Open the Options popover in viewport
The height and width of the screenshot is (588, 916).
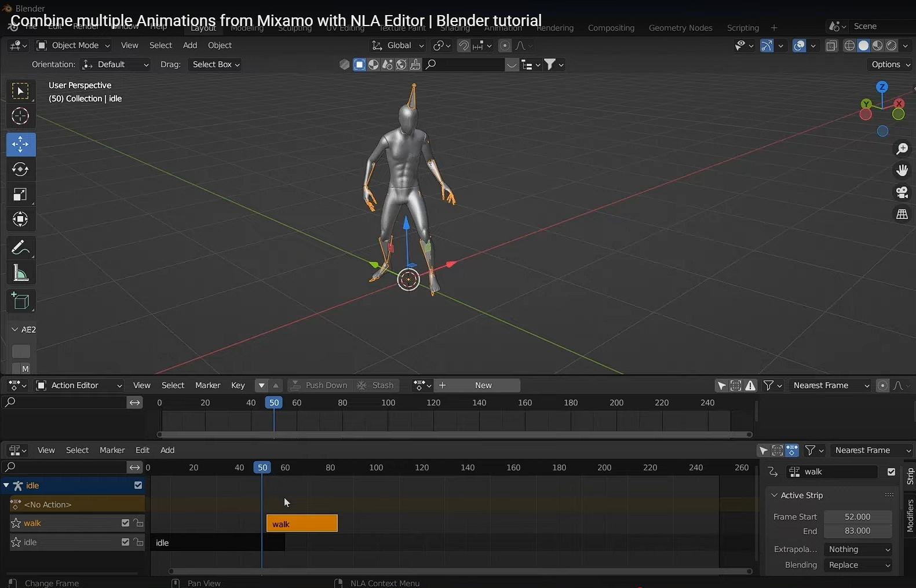coord(891,64)
